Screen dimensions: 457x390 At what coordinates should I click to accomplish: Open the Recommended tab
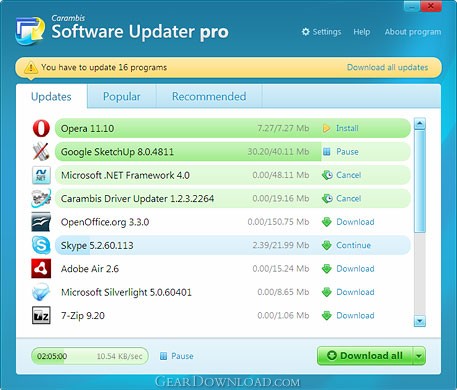[x=209, y=97]
